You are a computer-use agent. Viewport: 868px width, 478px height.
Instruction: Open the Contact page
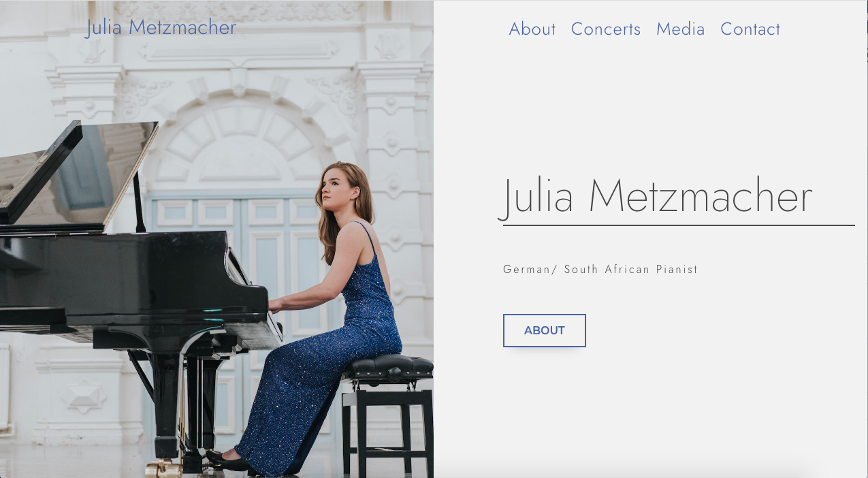pyautogui.click(x=750, y=29)
